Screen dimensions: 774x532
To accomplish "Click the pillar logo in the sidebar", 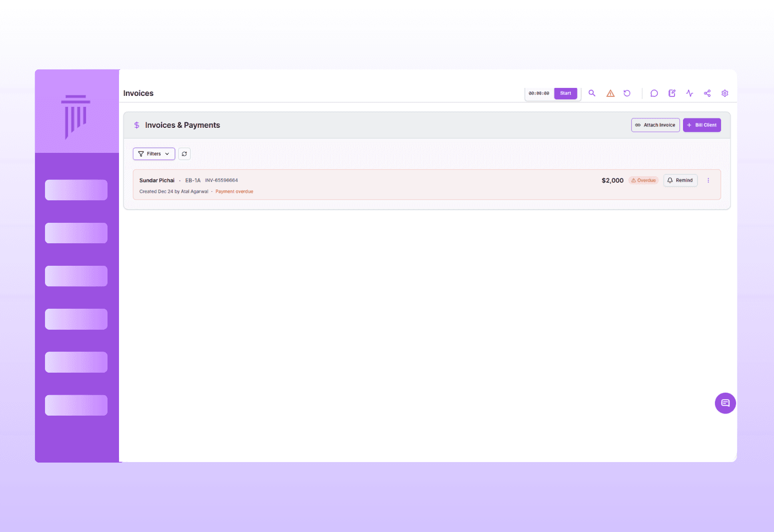I will [76, 117].
